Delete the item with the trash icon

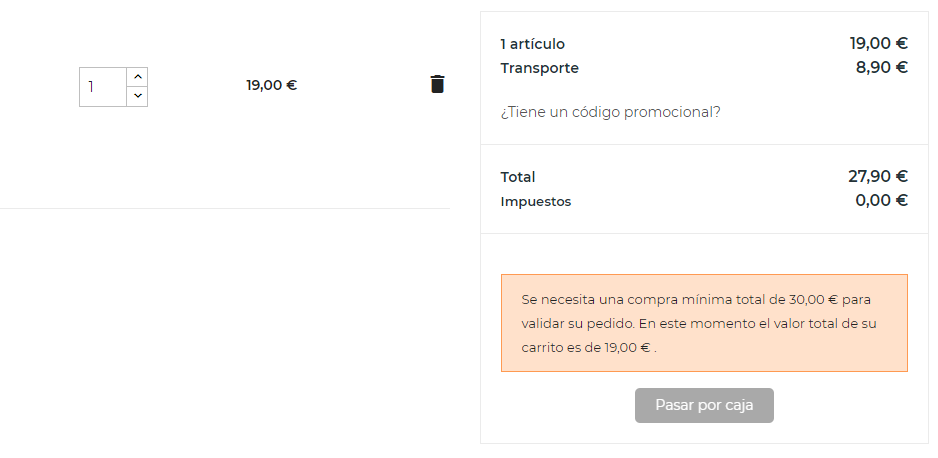pyautogui.click(x=437, y=84)
